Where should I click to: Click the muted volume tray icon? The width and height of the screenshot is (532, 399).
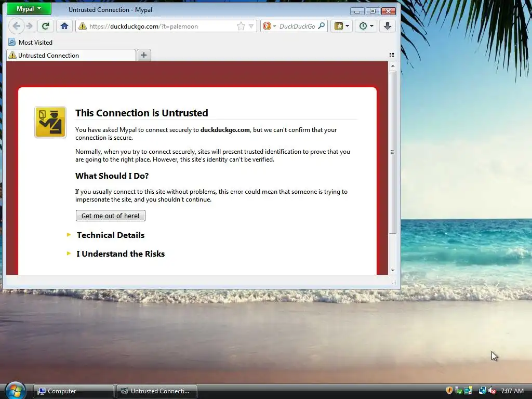(492, 391)
